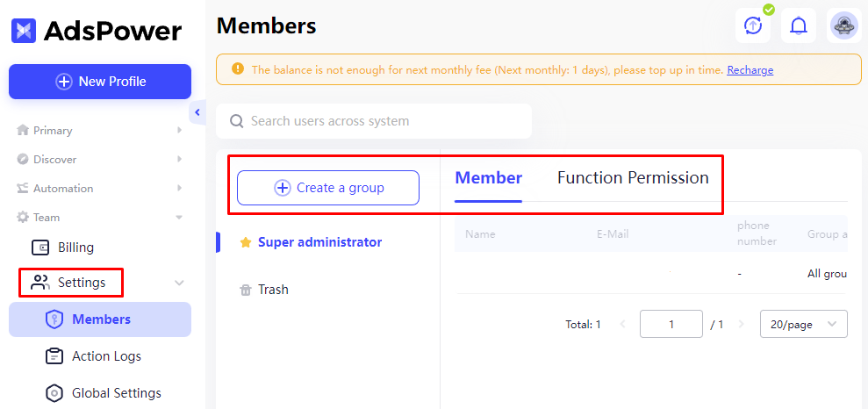Collapse the sidebar with the arrow handle
This screenshot has height=409, width=868.
click(x=197, y=113)
